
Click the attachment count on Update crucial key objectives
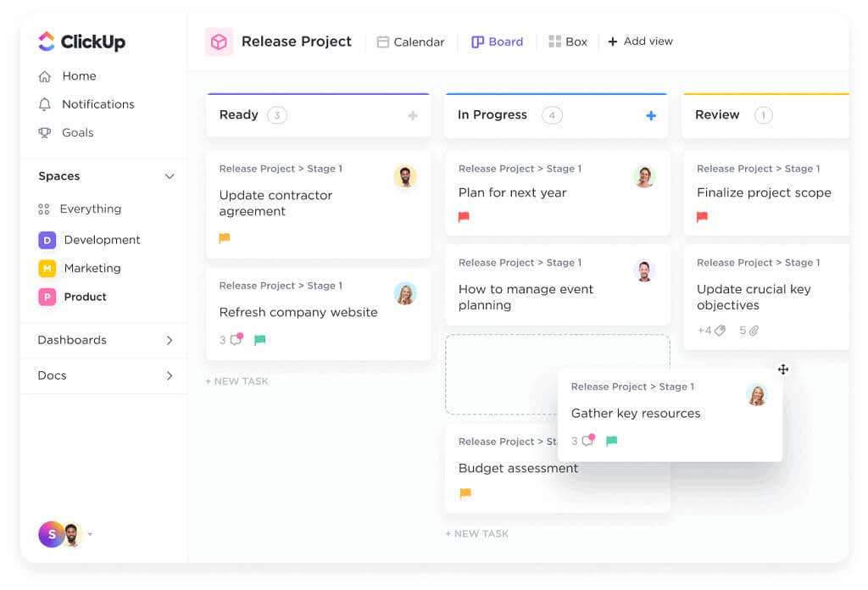(748, 331)
